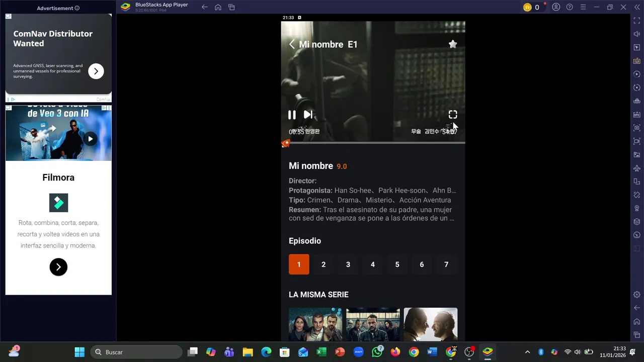Screen dimensions: 644x362
Task: Select episode 4 button
Action: 373,264
